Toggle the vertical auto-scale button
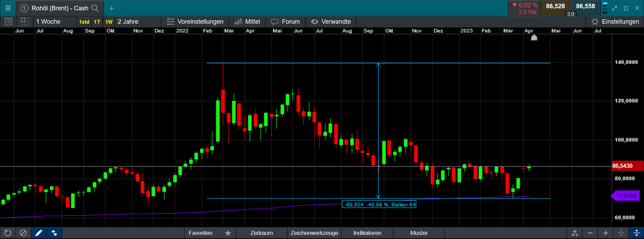The image size is (644, 239). (x=636, y=233)
